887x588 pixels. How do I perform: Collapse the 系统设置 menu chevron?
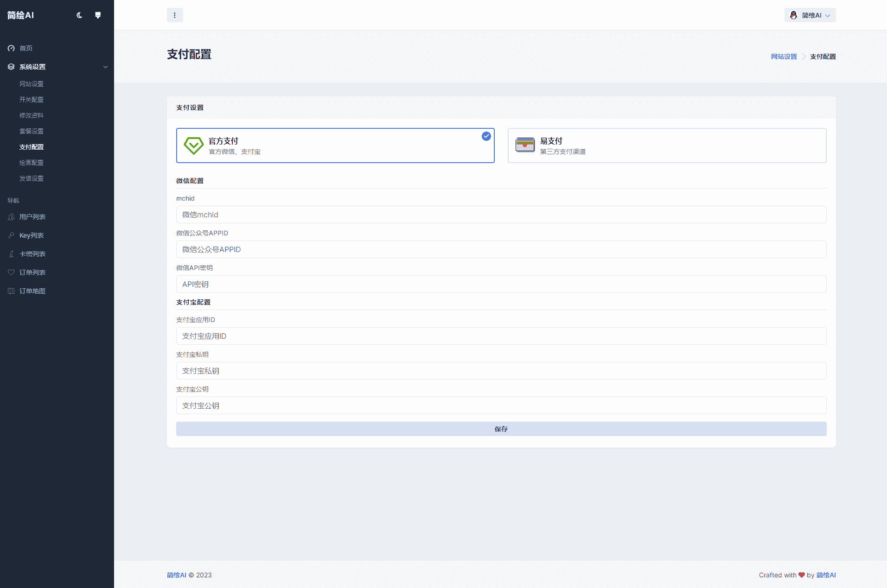[105, 67]
